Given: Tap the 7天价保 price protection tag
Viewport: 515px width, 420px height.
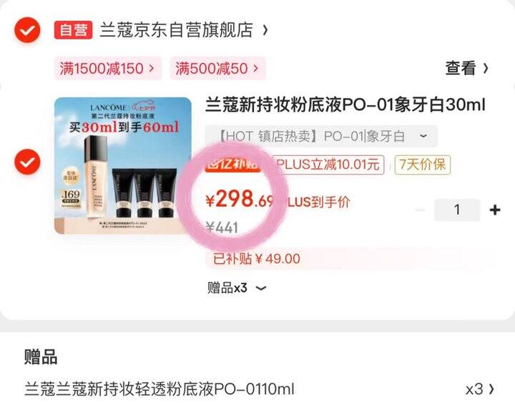Looking at the screenshot, I should (423, 165).
